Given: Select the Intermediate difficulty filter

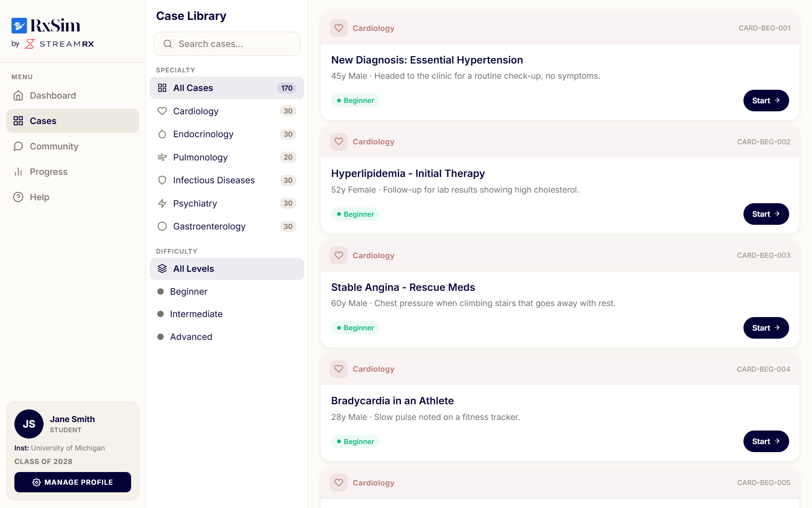Looking at the screenshot, I should click(227, 314).
